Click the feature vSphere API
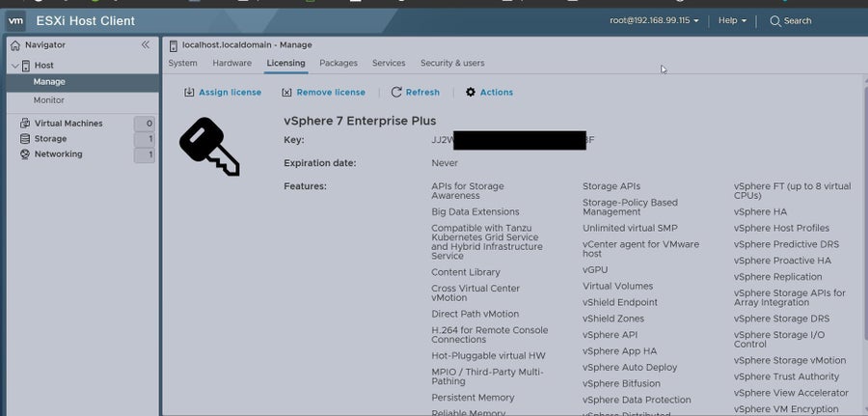Screen dimensions: 868x416 (x=610, y=335)
